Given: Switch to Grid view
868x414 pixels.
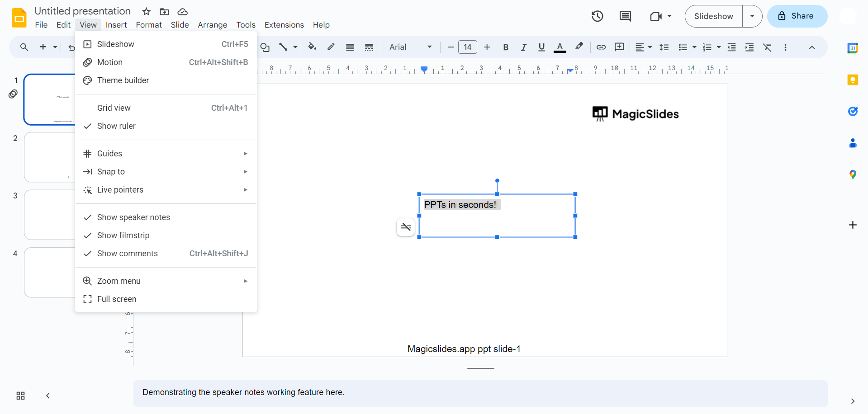Looking at the screenshot, I should [x=166, y=108].
